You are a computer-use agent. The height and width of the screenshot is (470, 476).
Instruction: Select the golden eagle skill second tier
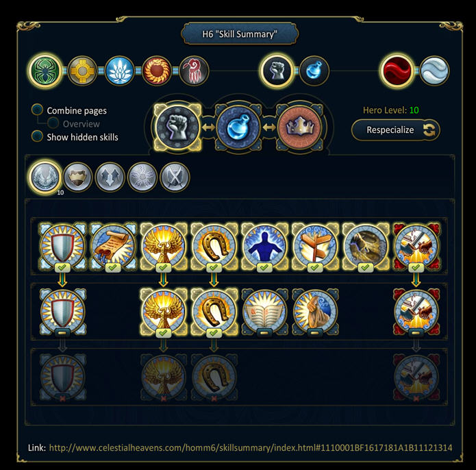tap(163, 312)
